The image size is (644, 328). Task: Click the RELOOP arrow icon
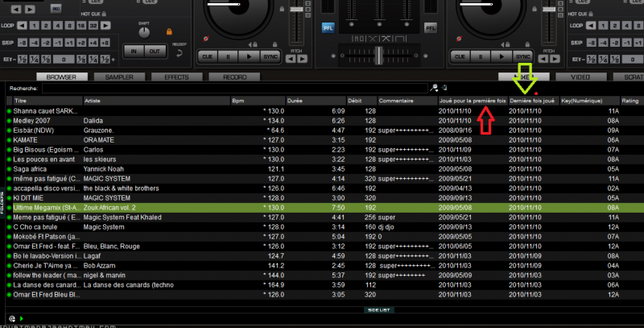coord(180,53)
